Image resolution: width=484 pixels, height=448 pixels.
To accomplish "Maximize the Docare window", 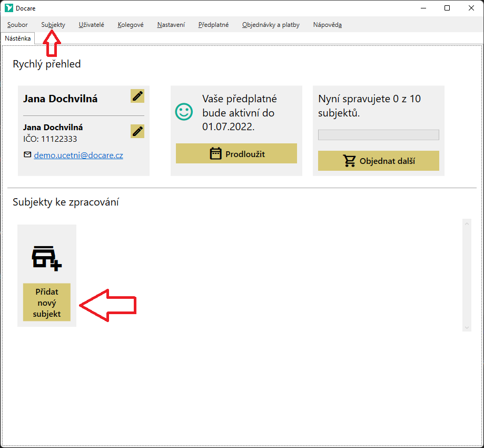I will [x=447, y=8].
